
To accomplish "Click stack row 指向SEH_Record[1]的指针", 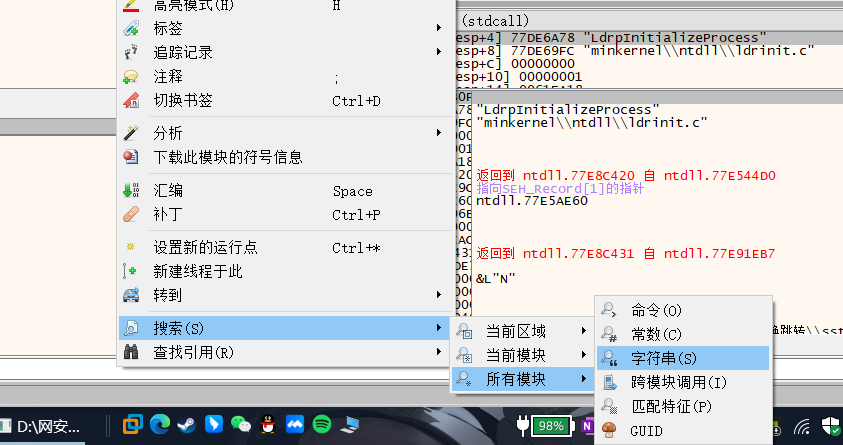I will 560,189.
